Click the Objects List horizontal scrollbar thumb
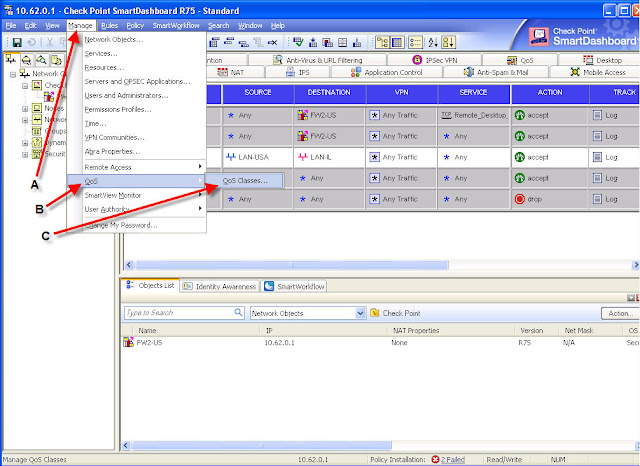640x466 pixels. tap(262, 445)
